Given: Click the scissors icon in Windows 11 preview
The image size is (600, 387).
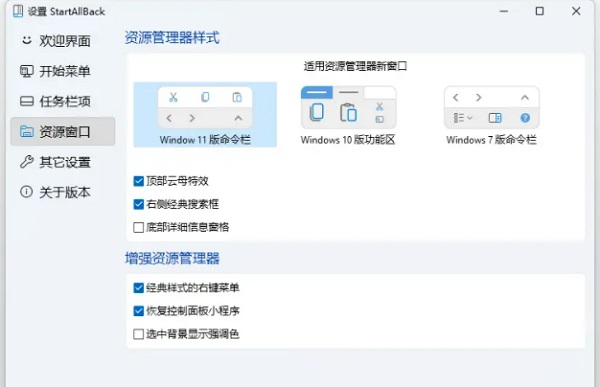Looking at the screenshot, I should point(173,97).
